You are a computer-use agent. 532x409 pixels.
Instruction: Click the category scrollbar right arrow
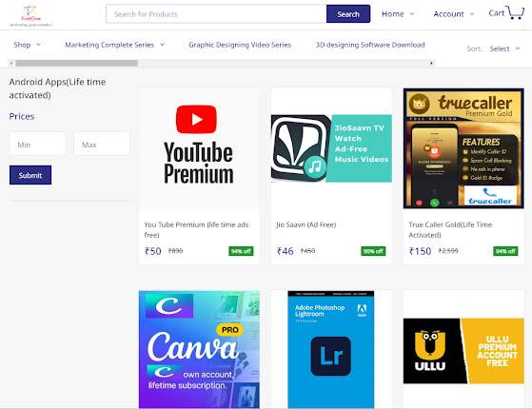[x=431, y=63]
